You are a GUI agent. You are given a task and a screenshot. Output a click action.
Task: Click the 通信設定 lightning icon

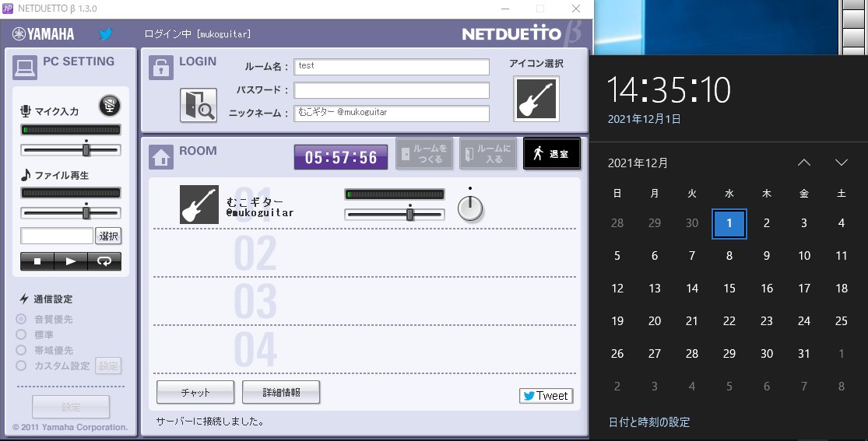coord(24,299)
